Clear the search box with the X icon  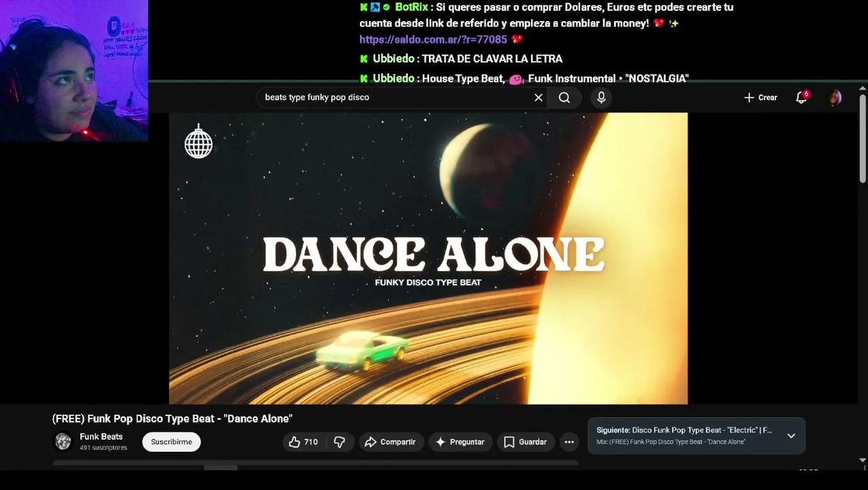pyautogui.click(x=539, y=97)
